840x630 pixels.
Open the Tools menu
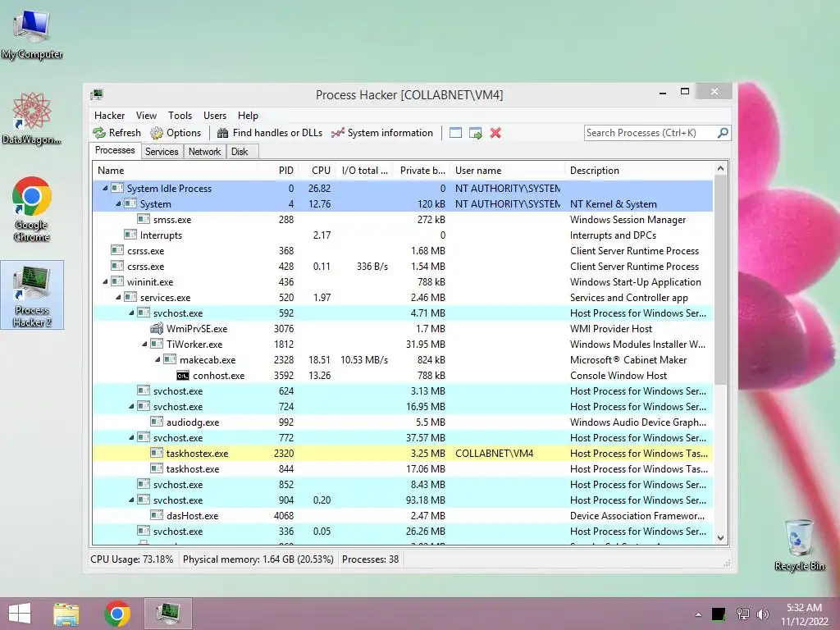[x=180, y=115]
